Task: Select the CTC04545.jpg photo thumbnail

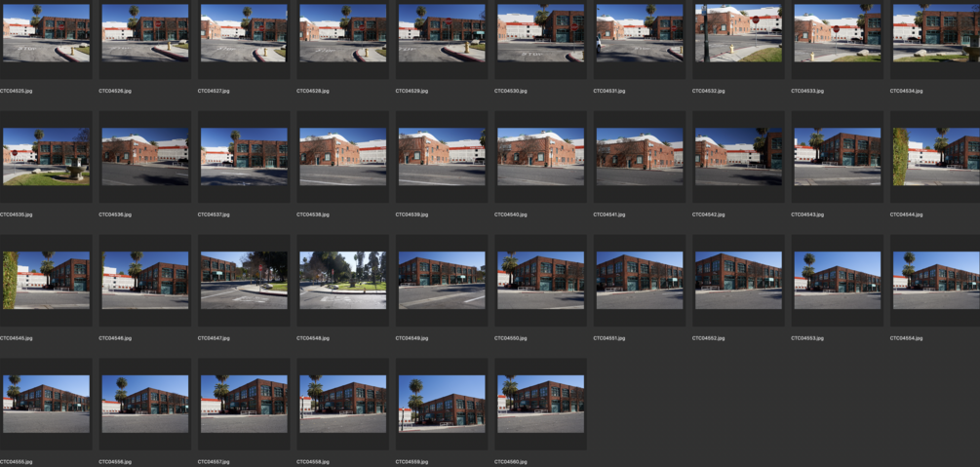Action: tap(46, 281)
